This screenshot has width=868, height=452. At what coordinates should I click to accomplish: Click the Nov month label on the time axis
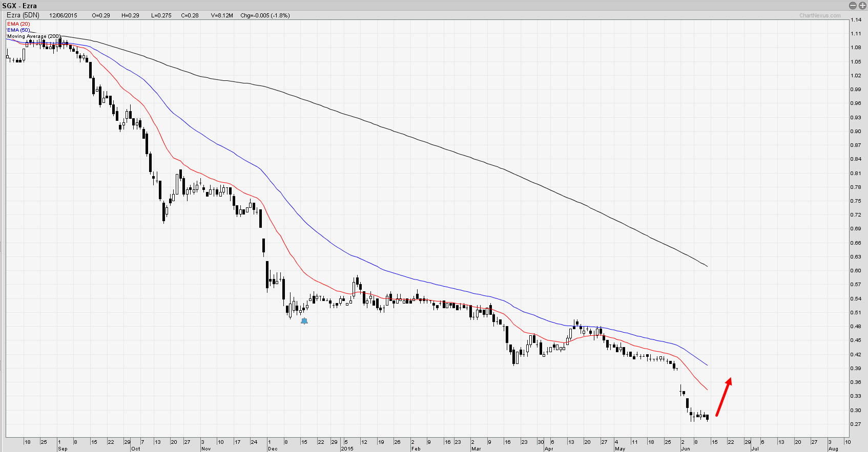206,449
